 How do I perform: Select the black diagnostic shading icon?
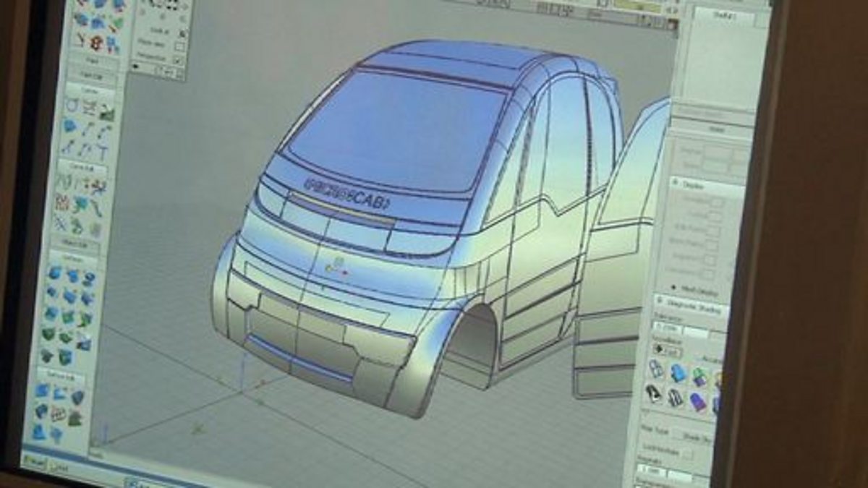tap(653, 393)
